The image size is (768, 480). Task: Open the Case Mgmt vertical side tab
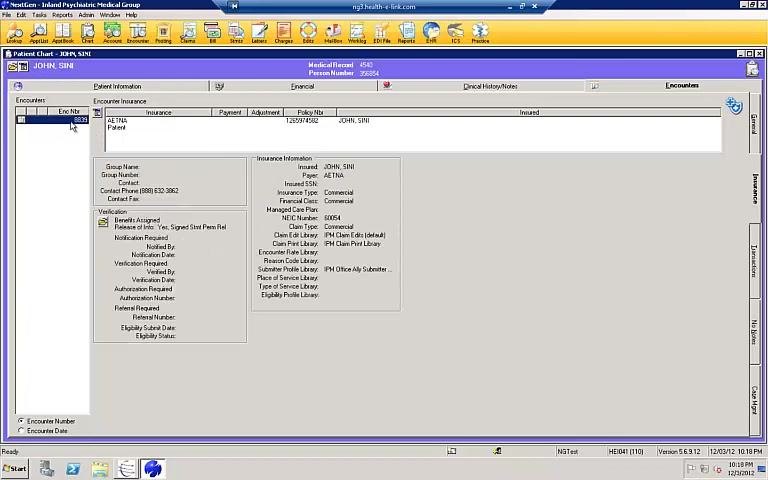pyautogui.click(x=754, y=400)
